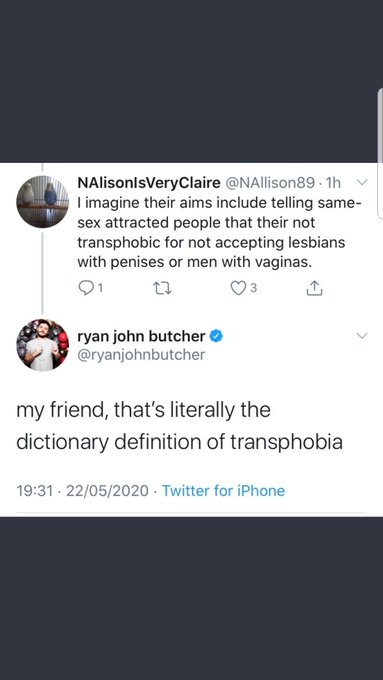Select the tweet text about dictionary definition
The width and height of the screenshot is (383, 680).
(180, 426)
